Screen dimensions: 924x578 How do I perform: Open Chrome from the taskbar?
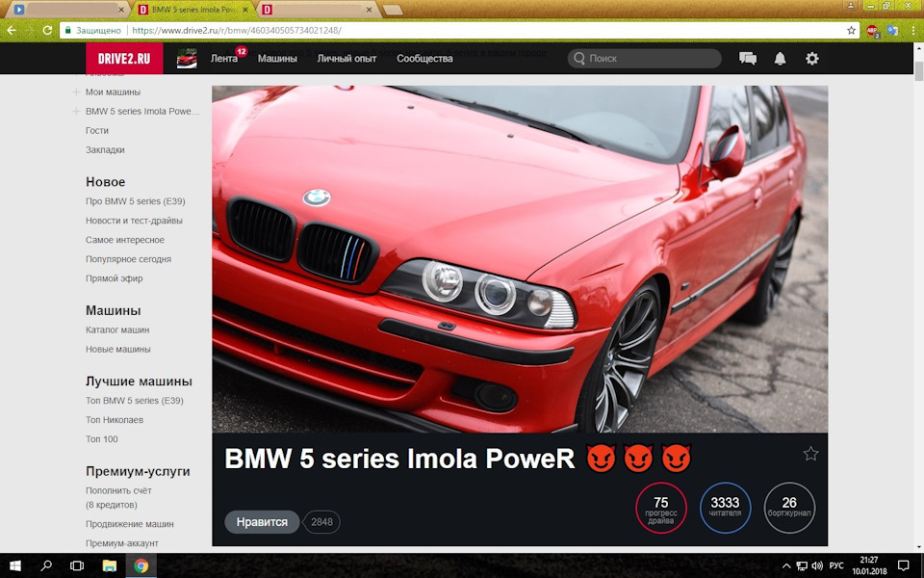141,565
